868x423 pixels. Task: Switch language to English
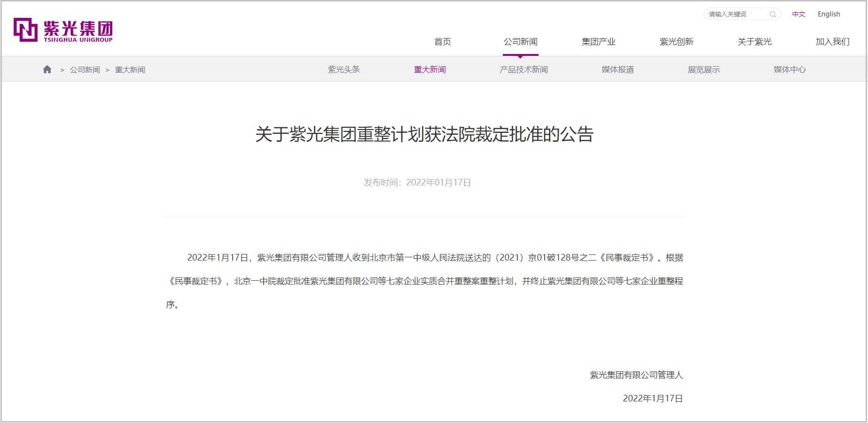pyautogui.click(x=829, y=14)
